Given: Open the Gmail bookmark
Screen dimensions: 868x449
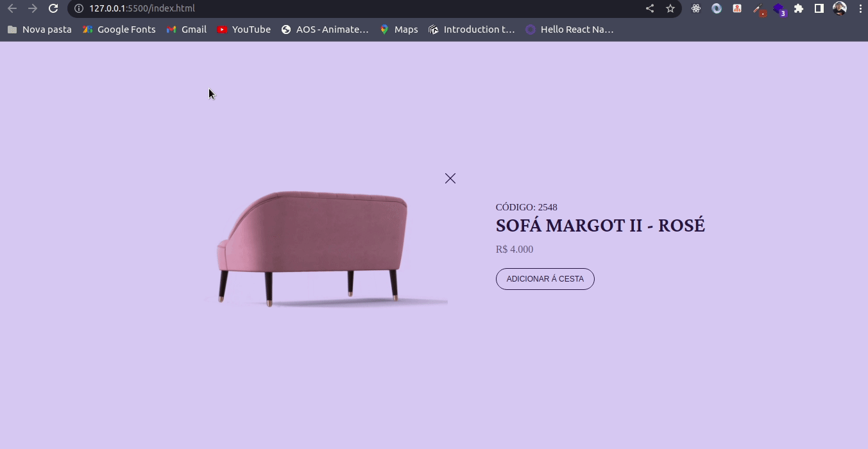Looking at the screenshot, I should coord(187,30).
